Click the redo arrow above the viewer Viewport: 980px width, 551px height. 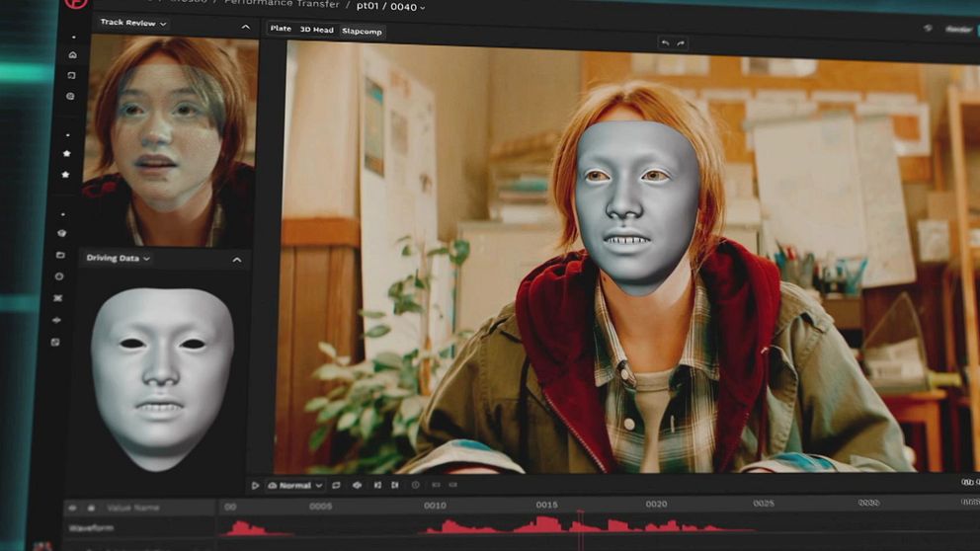pos(681,43)
